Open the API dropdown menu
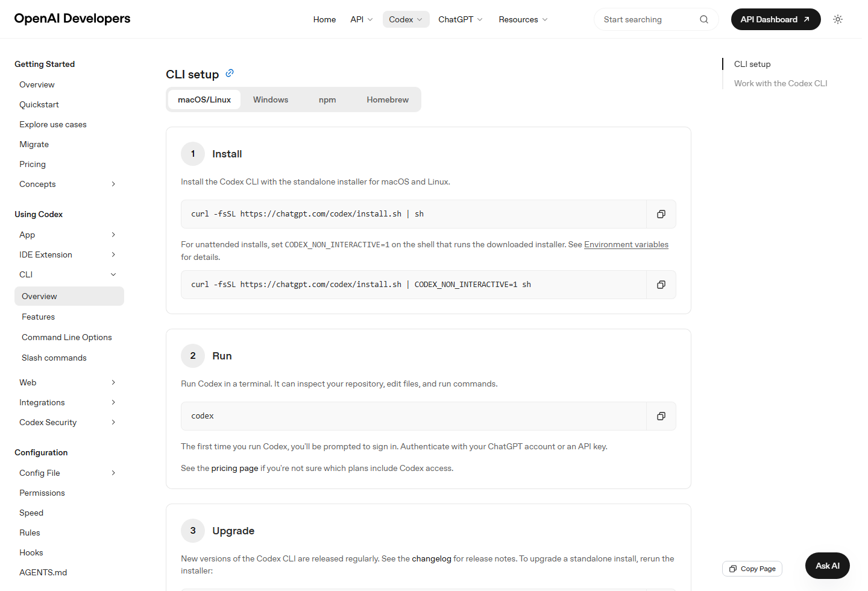 point(362,19)
